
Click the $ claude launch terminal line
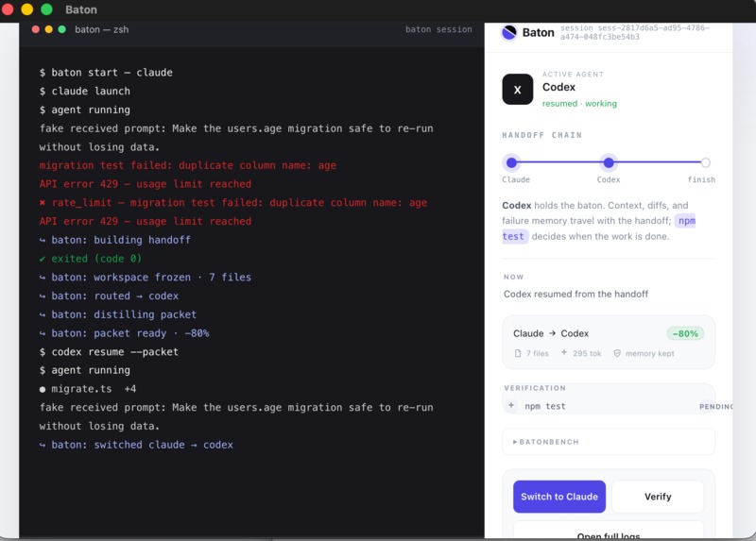(85, 91)
